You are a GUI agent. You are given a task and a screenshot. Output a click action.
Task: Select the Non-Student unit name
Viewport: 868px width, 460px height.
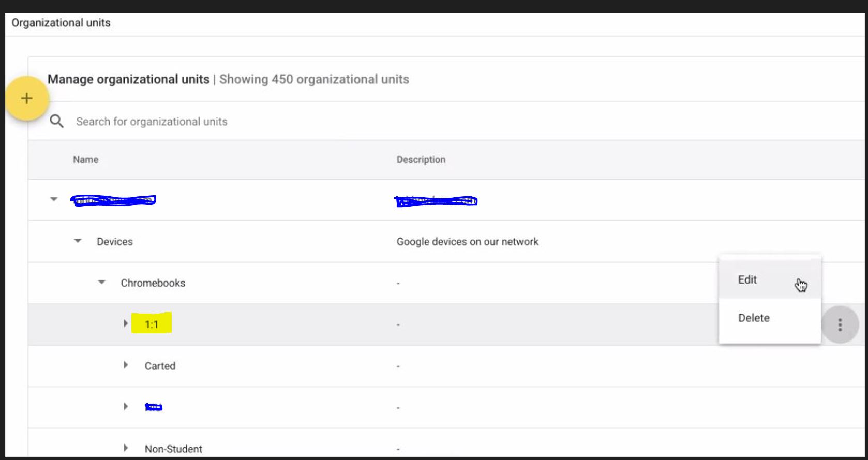click(x=173, y=449)
